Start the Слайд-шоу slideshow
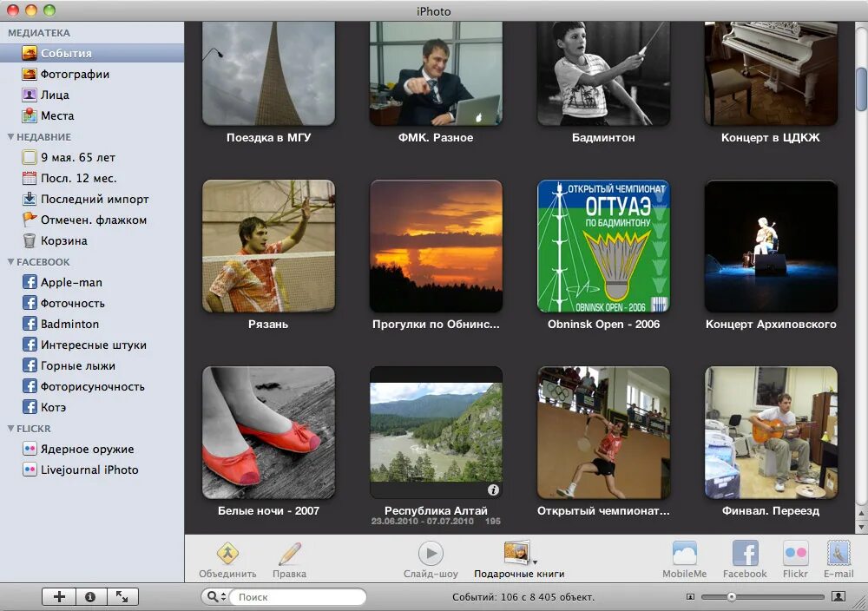Image resolution: width=868 pixels, height=611 pixels. tap(431, 553)
